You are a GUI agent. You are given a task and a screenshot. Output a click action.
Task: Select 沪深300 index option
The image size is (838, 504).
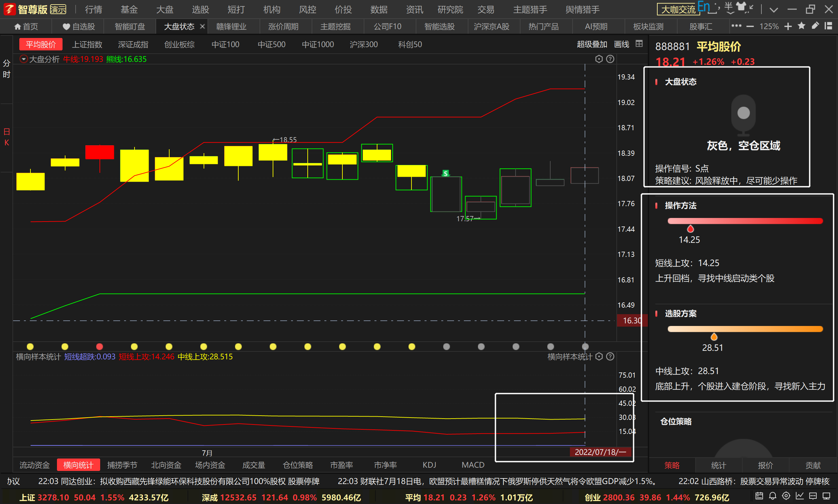pos(364,45)
